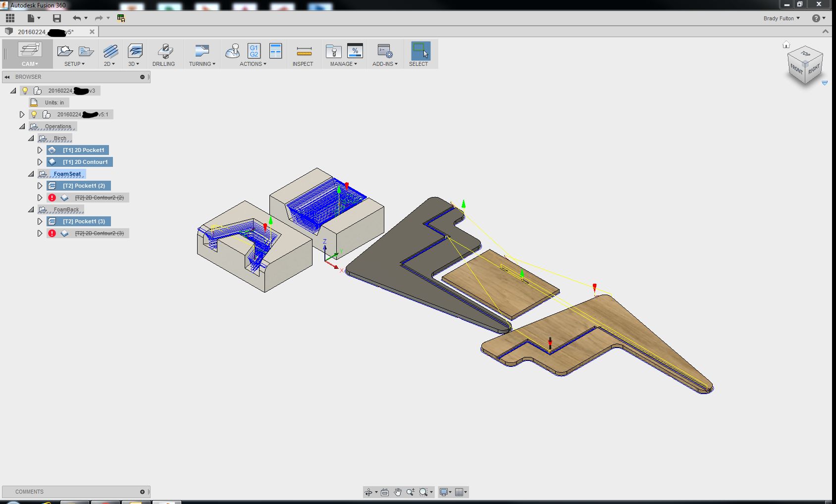This screenshot has height=504, width=836.
Task: Click the Save icon in the top toolbar
Action: click(57, 18)
